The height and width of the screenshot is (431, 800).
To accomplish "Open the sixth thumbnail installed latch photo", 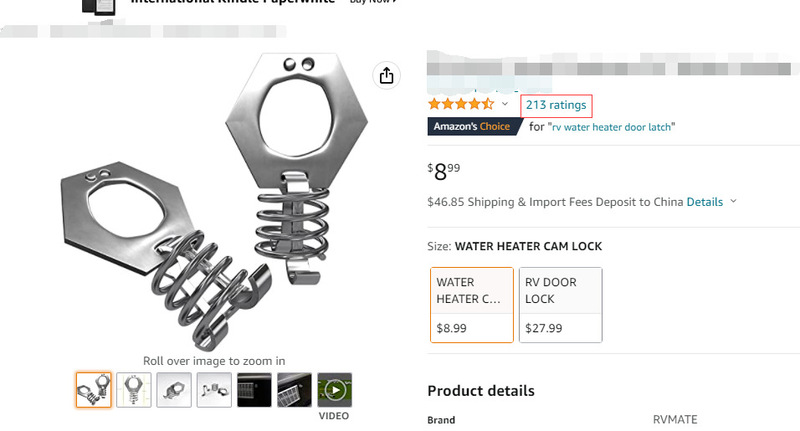I will [294, 389].
